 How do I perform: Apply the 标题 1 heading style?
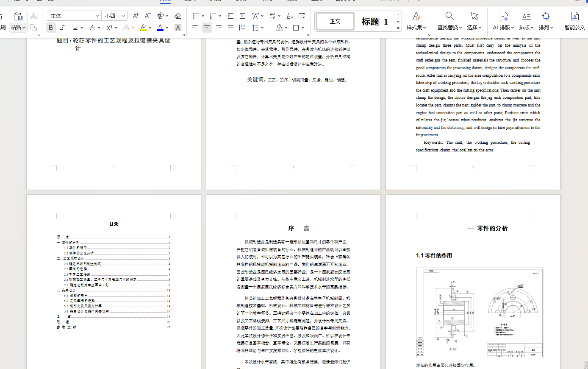[374, 21]
